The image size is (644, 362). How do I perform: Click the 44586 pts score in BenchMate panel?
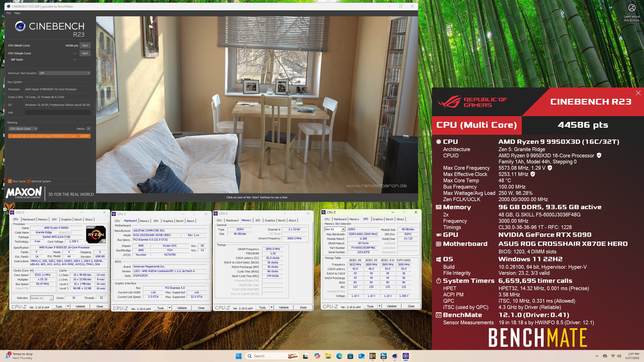tap(583, 125)
